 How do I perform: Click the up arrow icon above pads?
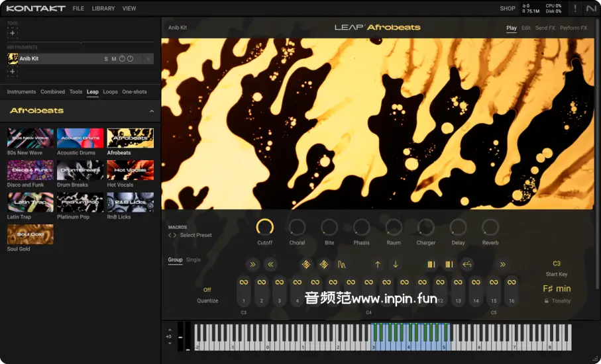[378, 265]
